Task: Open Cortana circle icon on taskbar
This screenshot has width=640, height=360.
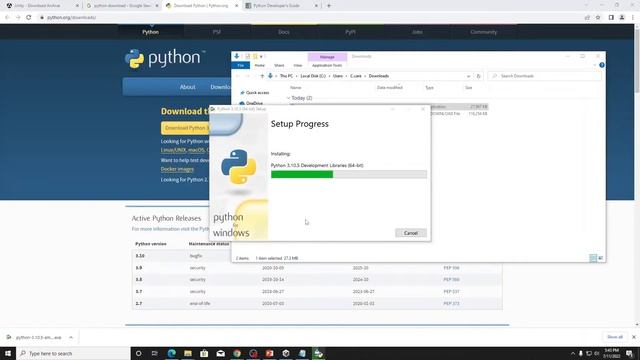Action: pyautogui.click(x=138, y=353)
